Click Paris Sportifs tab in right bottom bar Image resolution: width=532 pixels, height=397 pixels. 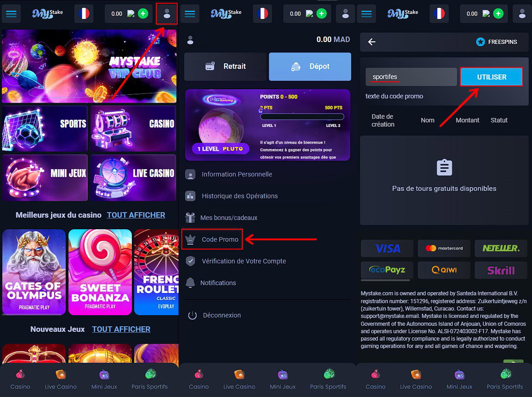point(505,379)
